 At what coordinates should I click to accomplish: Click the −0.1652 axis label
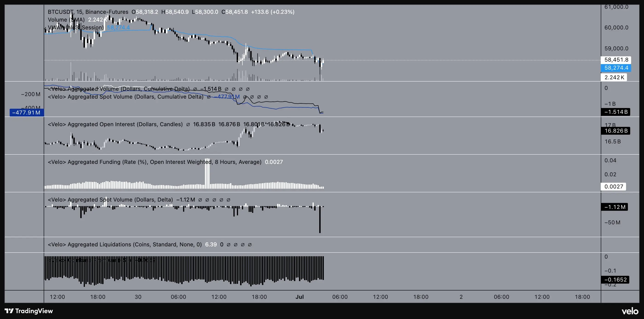tap(615, 280)
